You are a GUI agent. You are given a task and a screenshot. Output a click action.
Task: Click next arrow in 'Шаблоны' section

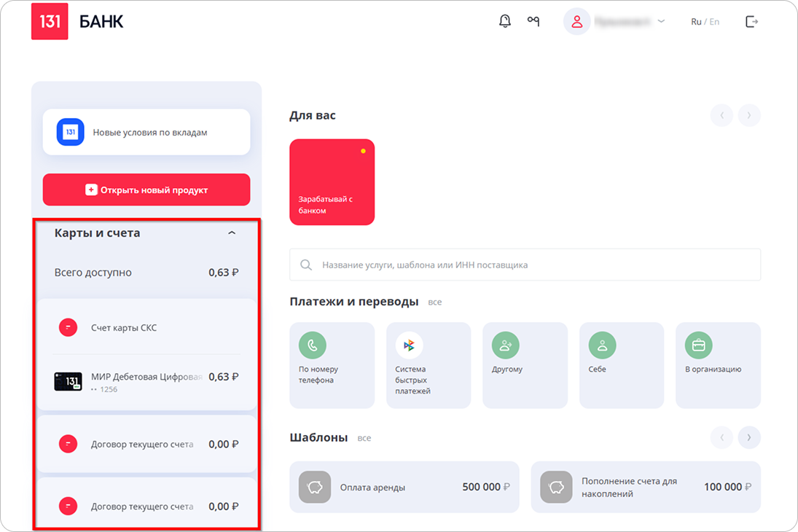point(748,437)
